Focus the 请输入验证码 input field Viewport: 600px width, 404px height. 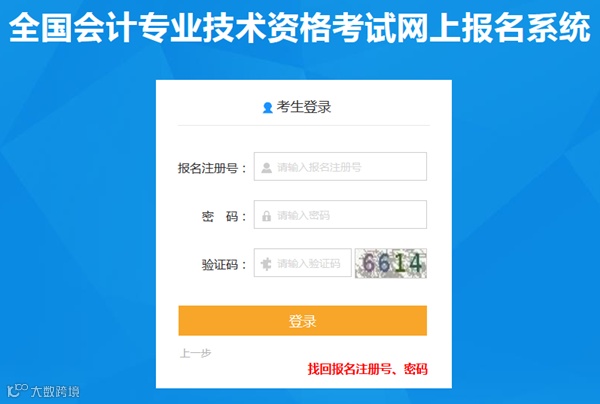pyautogui.click(x=303, y=263)
